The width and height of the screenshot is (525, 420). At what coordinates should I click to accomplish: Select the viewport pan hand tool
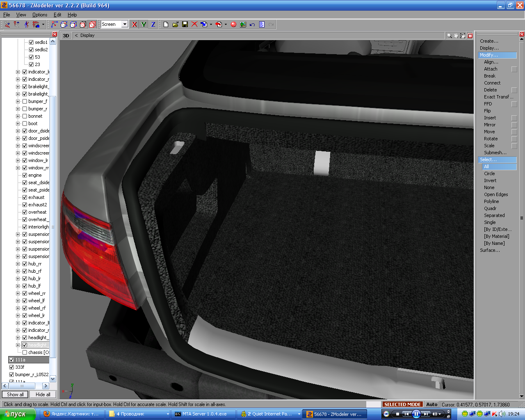click(x=456, y=36)
